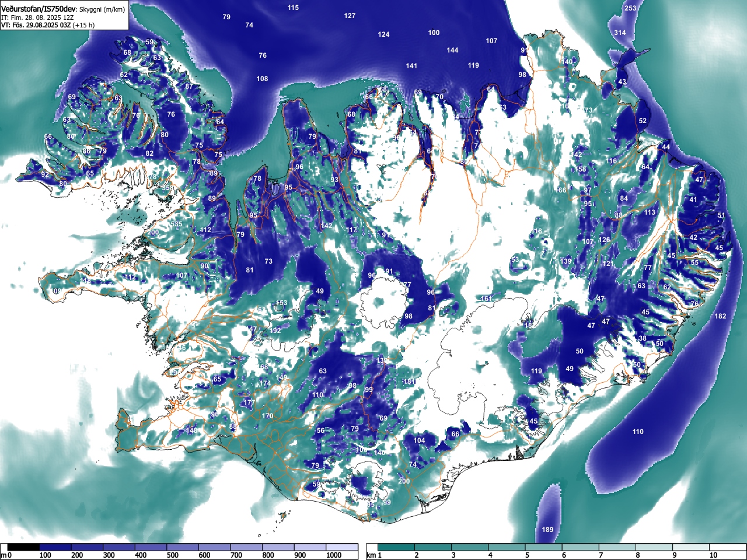747x560 pixels.
Task: Click the 182 visibility value offshore east
Action: click(x=720, y=316)
